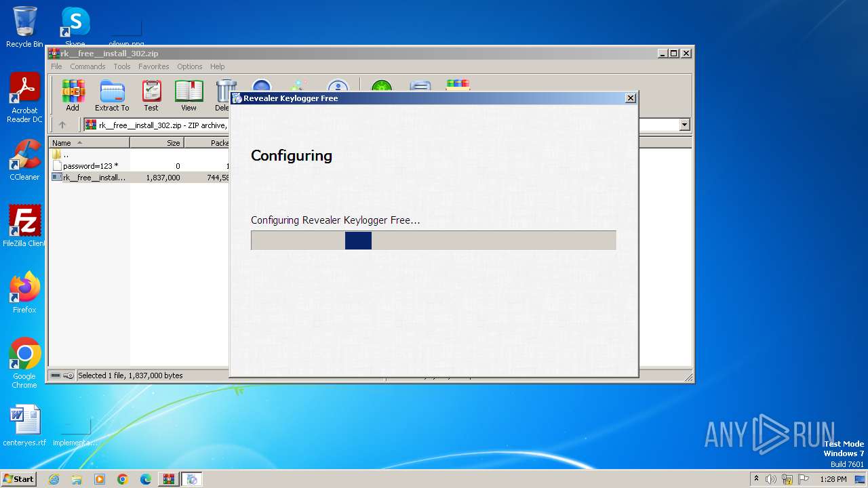The width and height of the screenshot is (868, 488).
Task: Open the File menu in WinRAR
Action: tap(56, 66)
